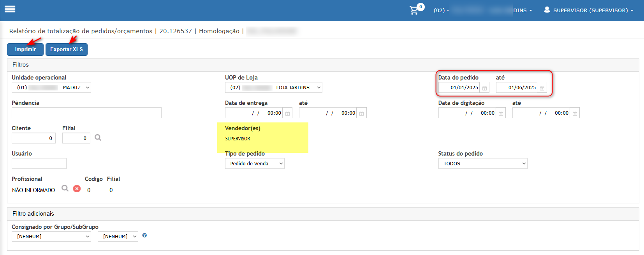The height and width of the screenshot is (255, 644).
Task: Open the store (02) selector menu
Action: coord(483,10)
